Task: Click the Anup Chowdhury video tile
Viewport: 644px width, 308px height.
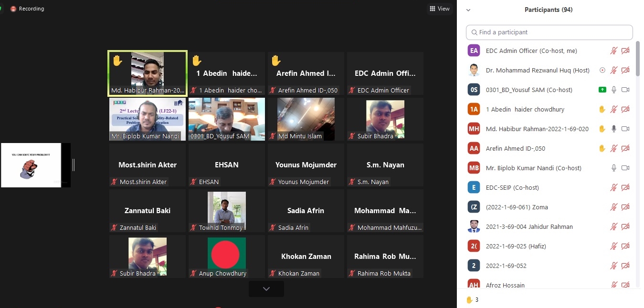Action: coord(226,256)
